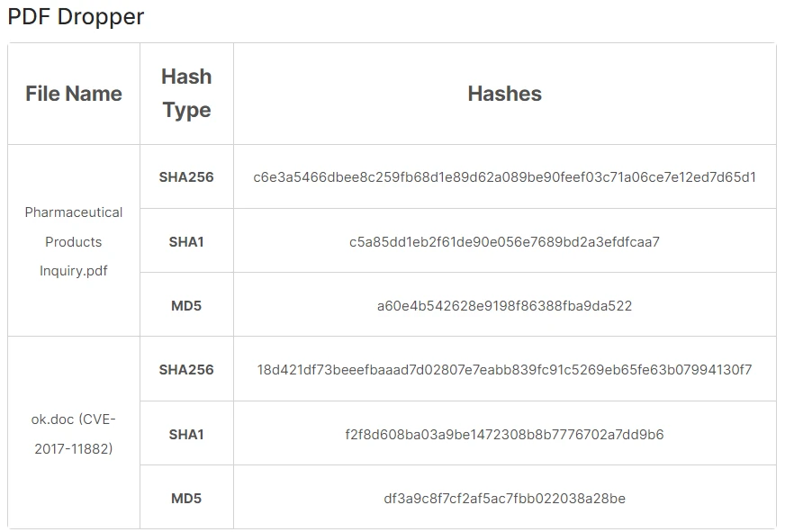Click the word Pharmaceutical in file name
785x532 pixels.
point(74,212)
